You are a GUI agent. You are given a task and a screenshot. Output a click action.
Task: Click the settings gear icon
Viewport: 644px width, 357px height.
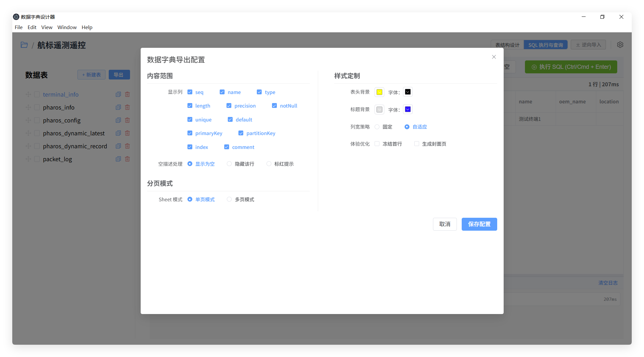(x=620, y=45)
